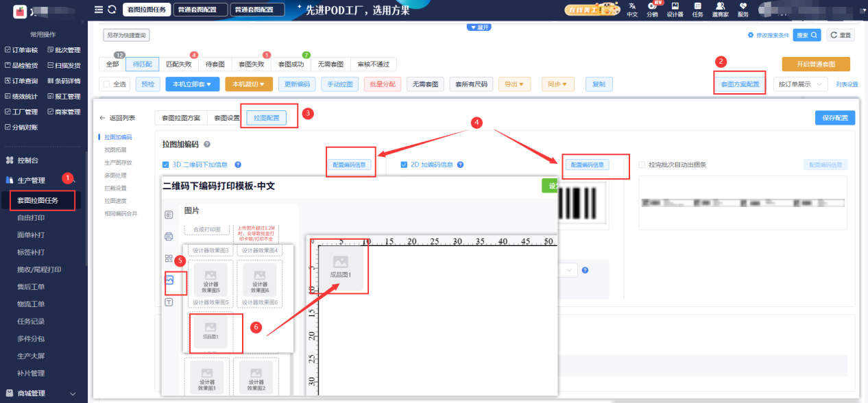The image size is (868, 403).
Task: Select the QR code icon in template editor
Action: (x=169, y=258)
